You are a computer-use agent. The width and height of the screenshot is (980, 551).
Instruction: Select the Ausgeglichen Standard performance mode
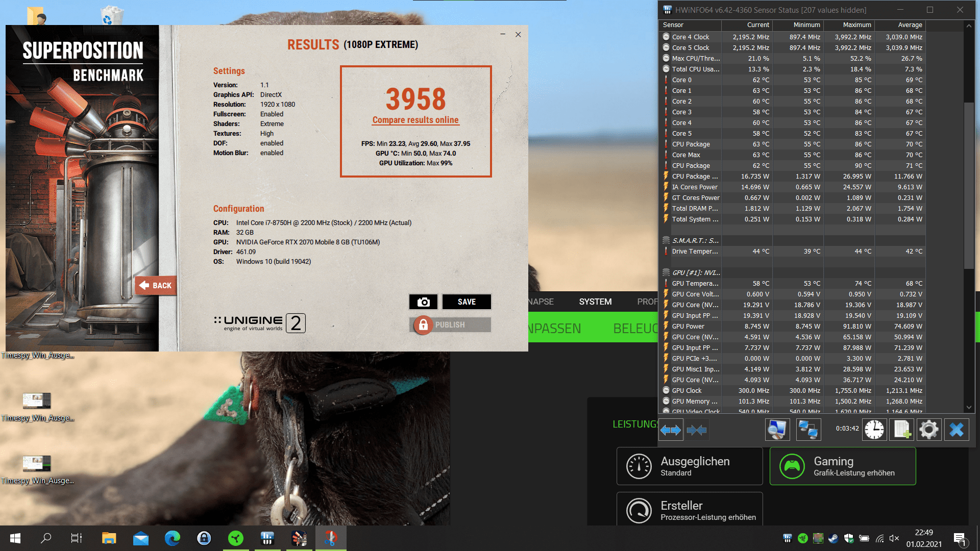click(690, 466)
